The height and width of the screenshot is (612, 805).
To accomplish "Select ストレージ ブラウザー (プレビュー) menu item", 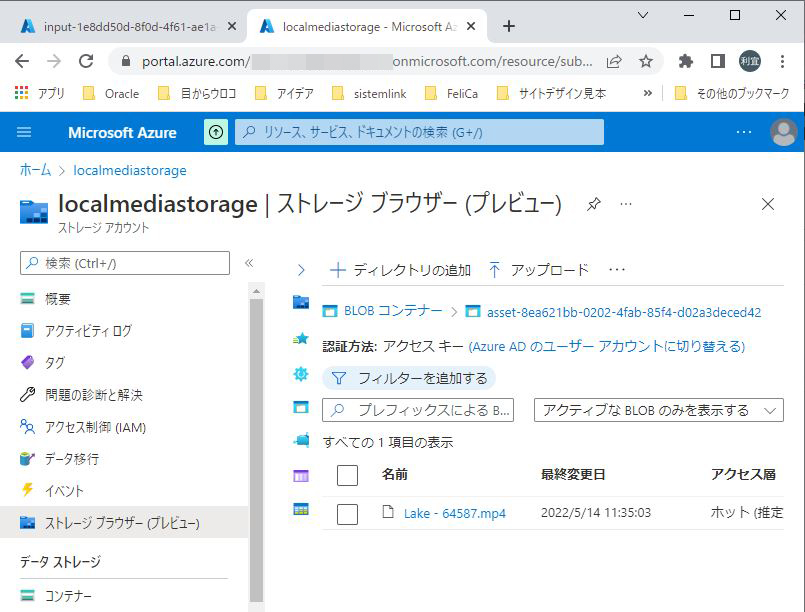I will (x=124, y=523).
